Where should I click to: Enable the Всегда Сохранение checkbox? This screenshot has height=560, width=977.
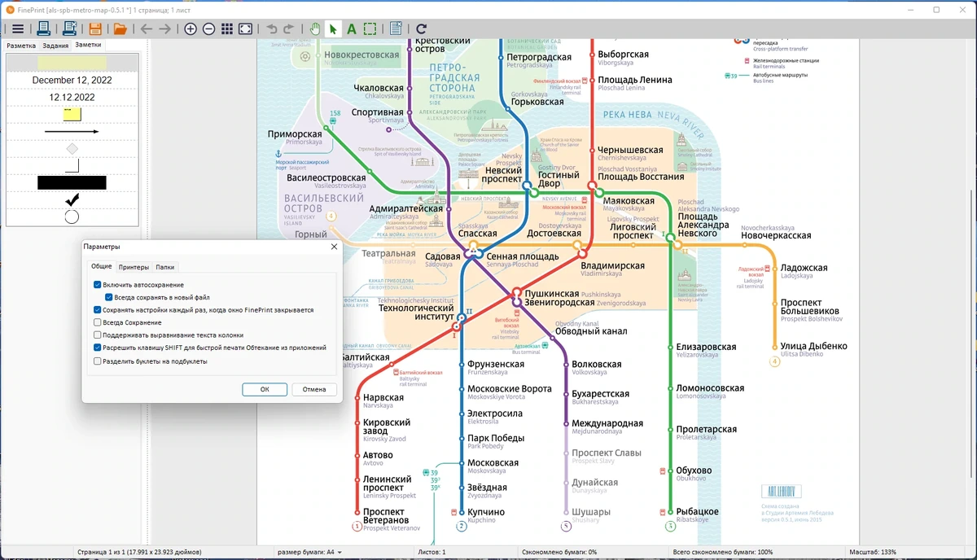coord(98,322)
